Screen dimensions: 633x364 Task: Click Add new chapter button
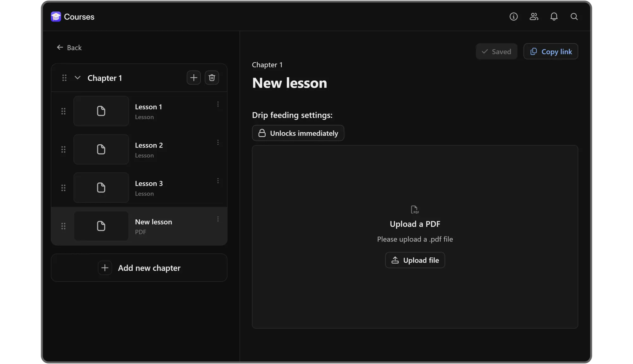click(x=139, y=268)
